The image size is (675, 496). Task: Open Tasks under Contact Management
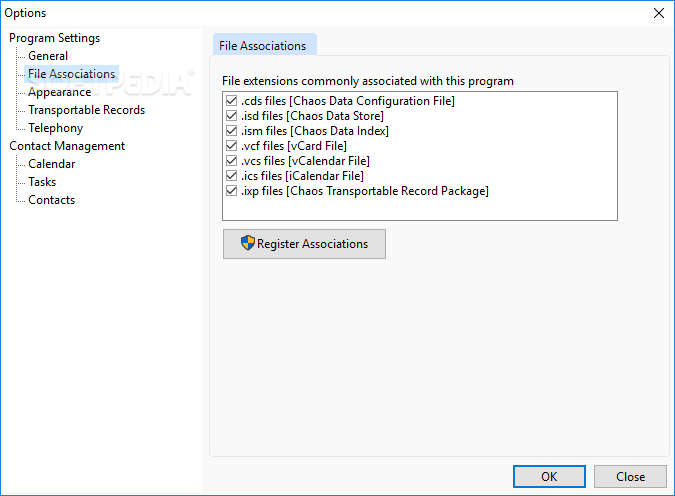pyautogui.click(x=42, y=182)
